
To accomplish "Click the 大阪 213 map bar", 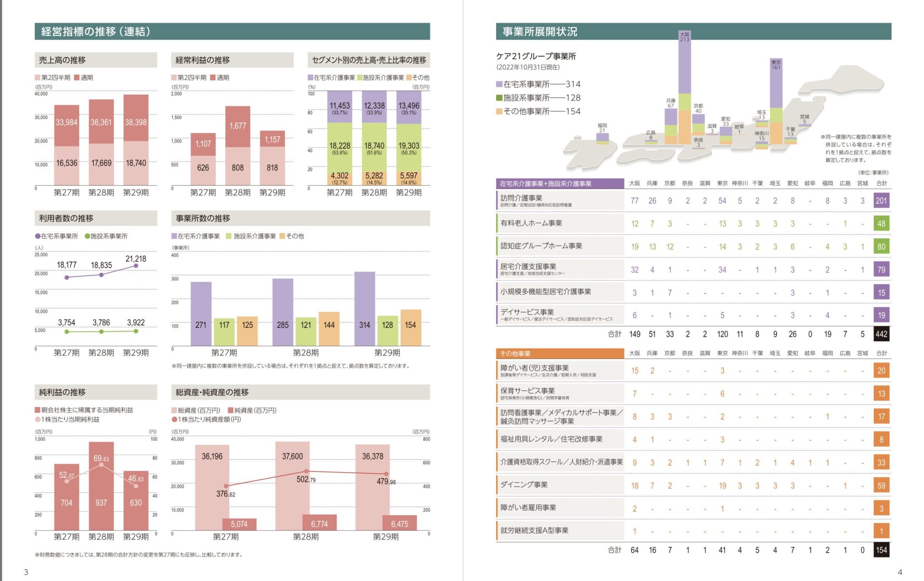I will (x=685, y=87).
